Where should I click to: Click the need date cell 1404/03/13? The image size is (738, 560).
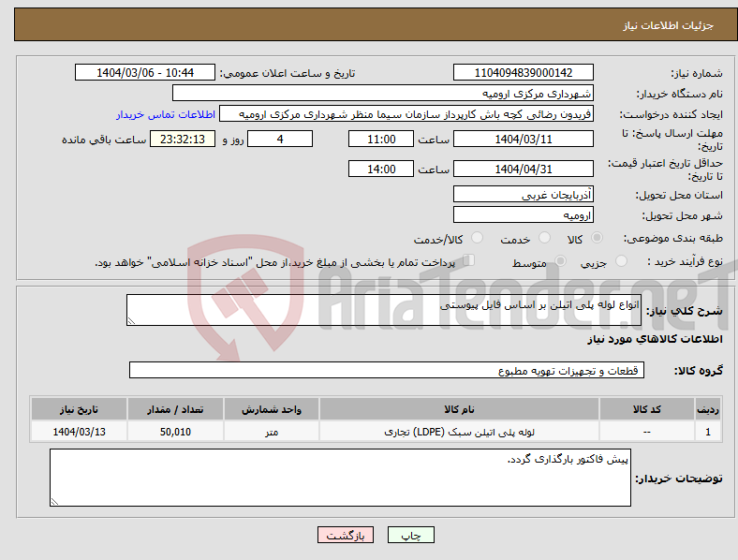(79, 432)
